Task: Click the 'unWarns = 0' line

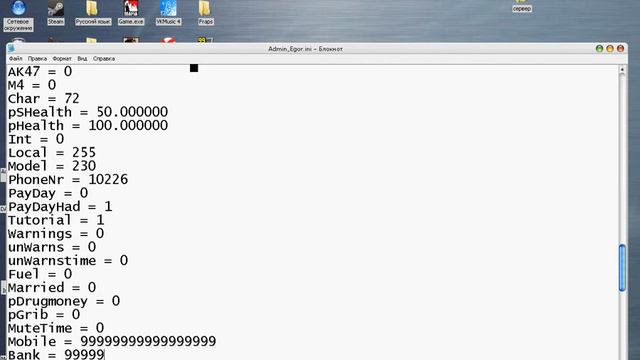Action: point(52,247)
